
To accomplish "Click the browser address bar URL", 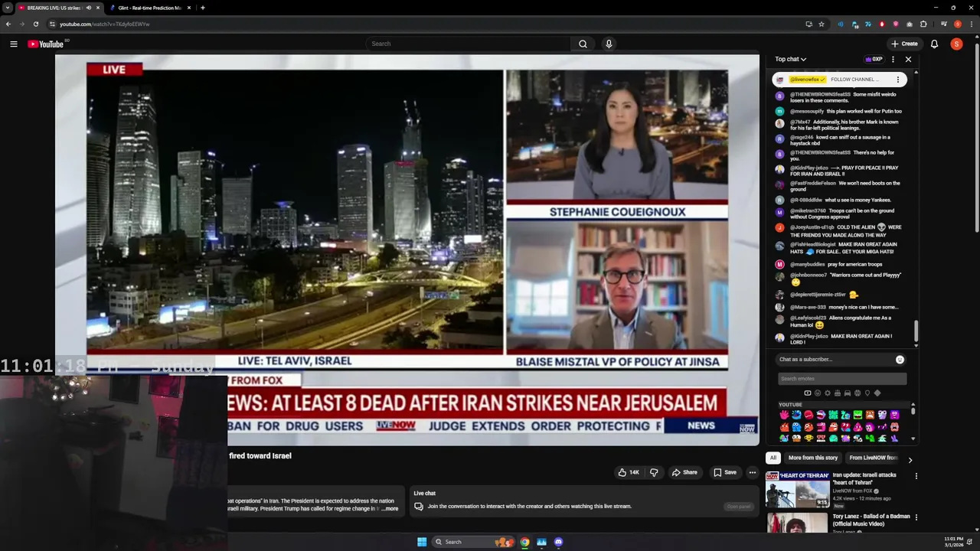I will click(105, 24).
